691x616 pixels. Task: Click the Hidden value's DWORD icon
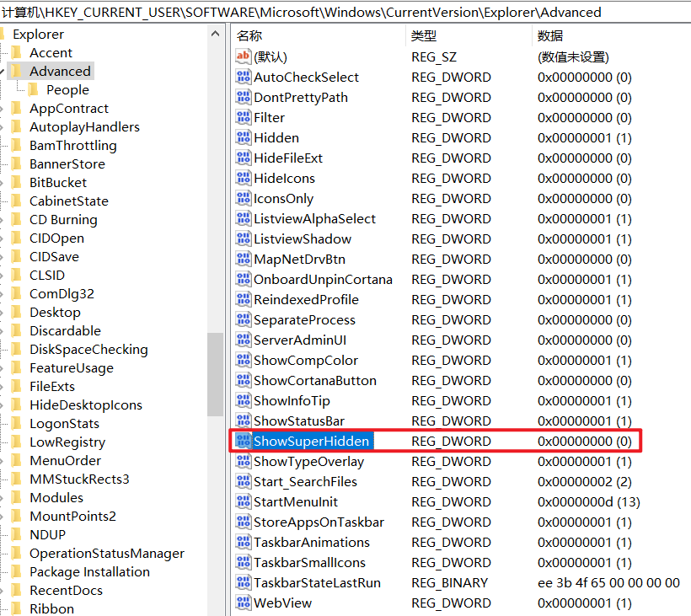click(x=243, y=137)
